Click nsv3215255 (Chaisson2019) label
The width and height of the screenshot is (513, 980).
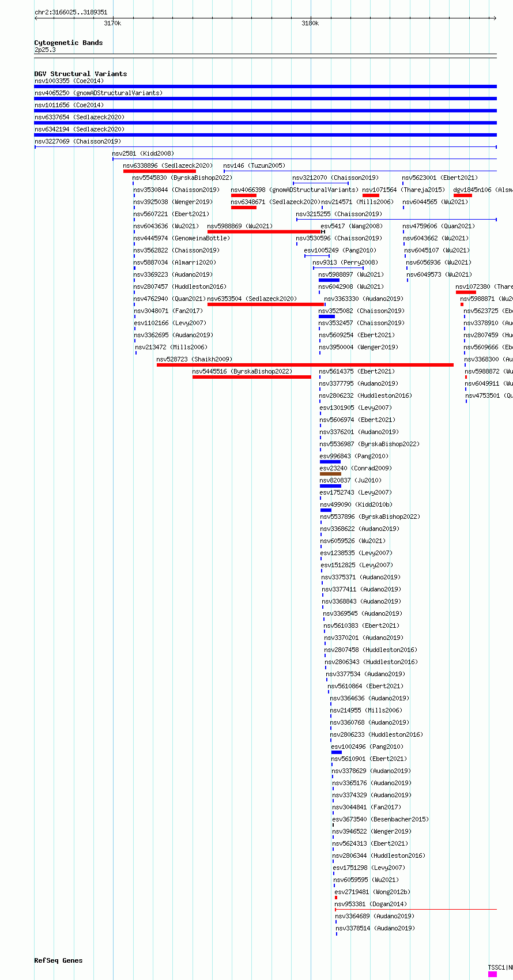(x=339, y=214)
